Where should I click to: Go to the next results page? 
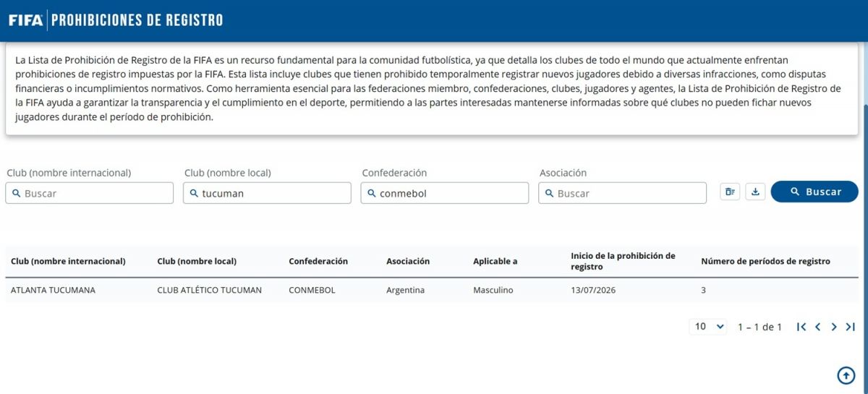[834, 327]
